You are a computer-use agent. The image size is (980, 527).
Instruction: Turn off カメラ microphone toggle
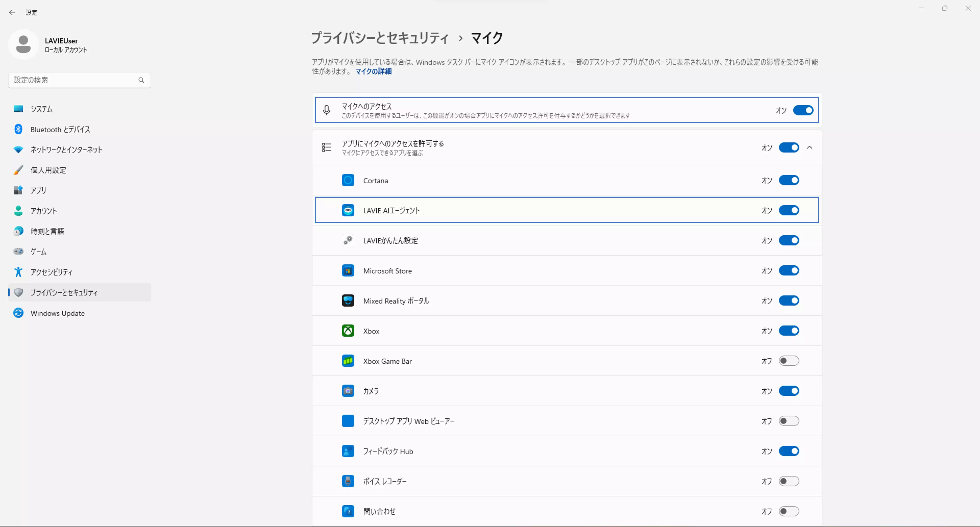(x=789, y=391)
